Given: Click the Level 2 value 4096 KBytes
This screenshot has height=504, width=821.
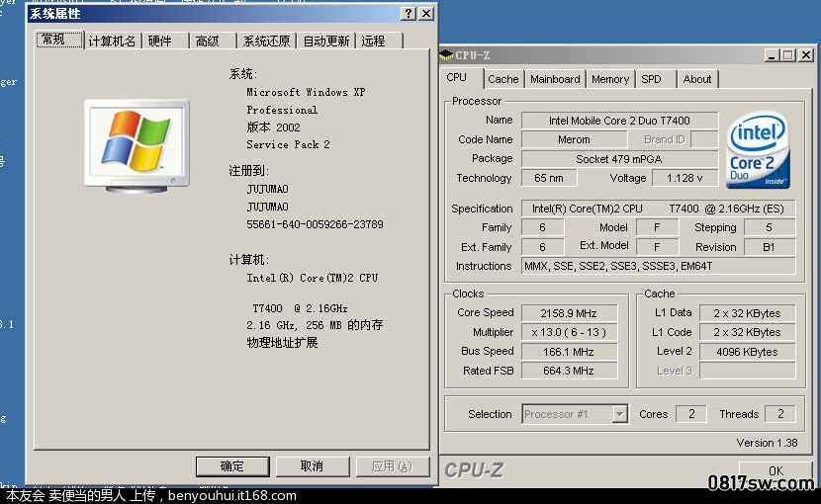Looking at the screenshot, I should pyautogui.click(x=747, y=352).
